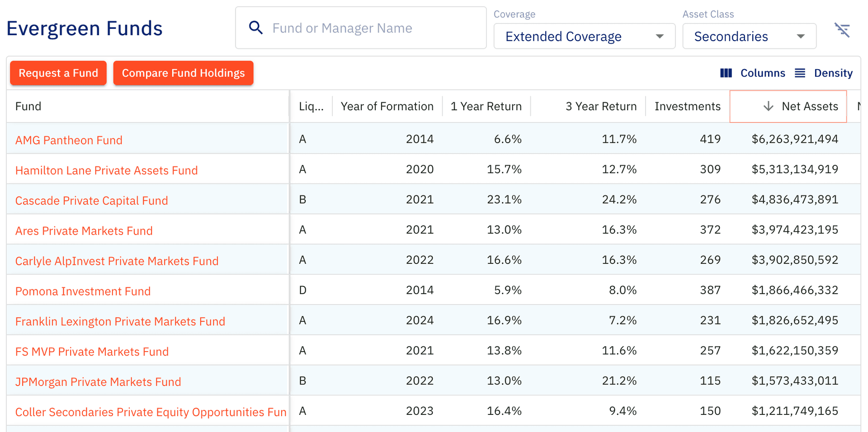Open the AMG Pantheon Fund link
The width and height of the screenshot is (868, 432).
69,140
